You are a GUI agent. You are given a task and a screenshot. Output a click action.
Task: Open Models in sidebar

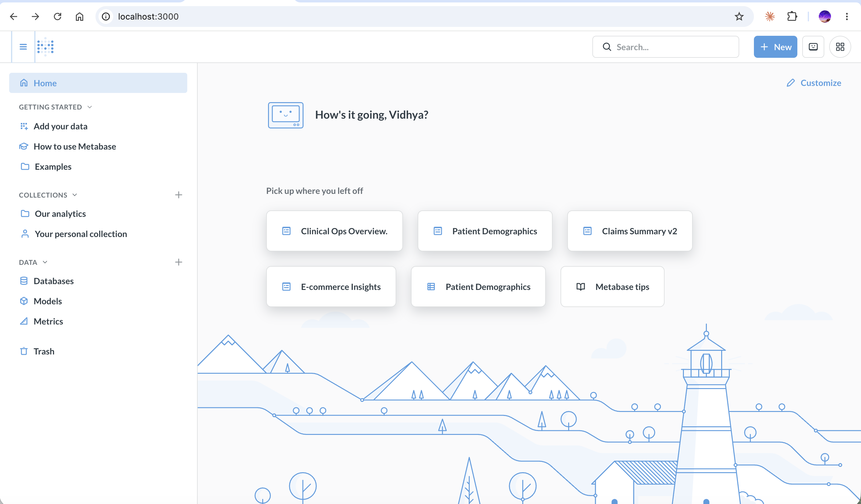pyautogui.click(x=98, y=301)
